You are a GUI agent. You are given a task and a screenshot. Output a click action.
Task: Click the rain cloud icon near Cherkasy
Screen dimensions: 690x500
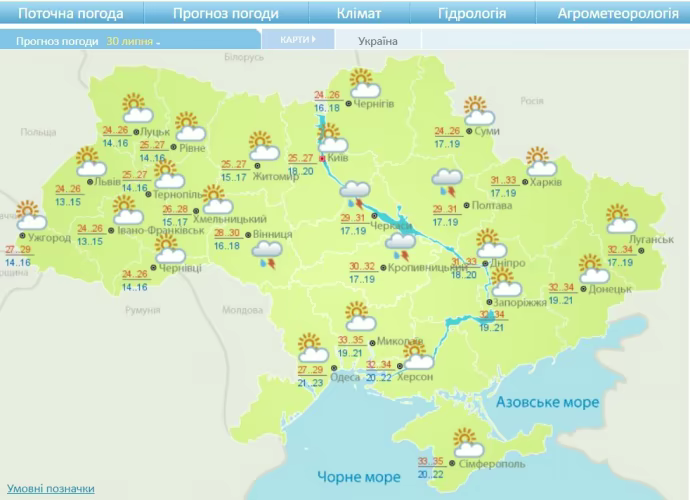pyautogui.click(x=355, y=192)
